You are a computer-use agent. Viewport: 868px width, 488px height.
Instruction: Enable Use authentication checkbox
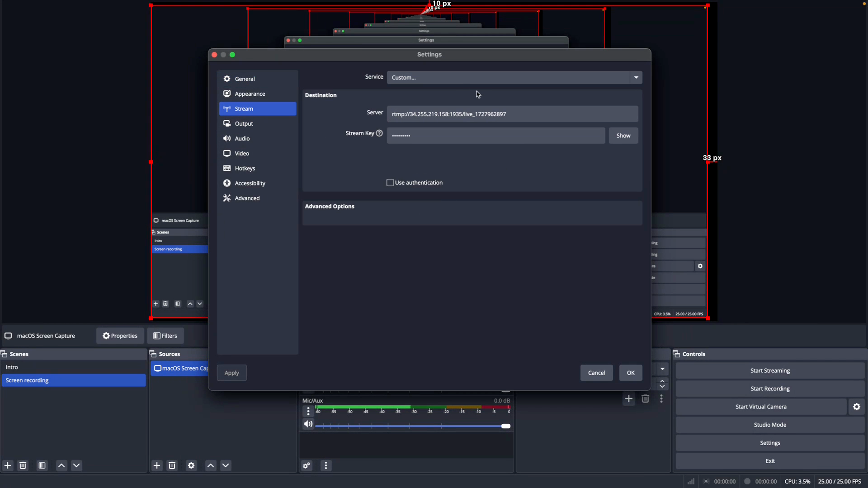point(390,183)
